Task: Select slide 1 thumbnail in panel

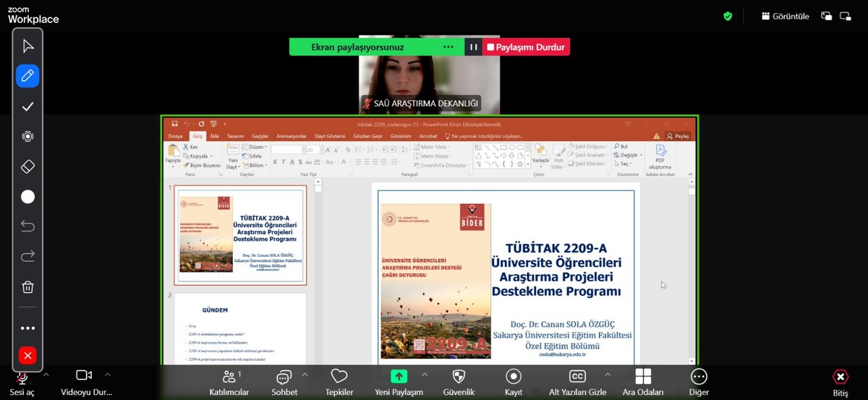Action: [240, 236]
